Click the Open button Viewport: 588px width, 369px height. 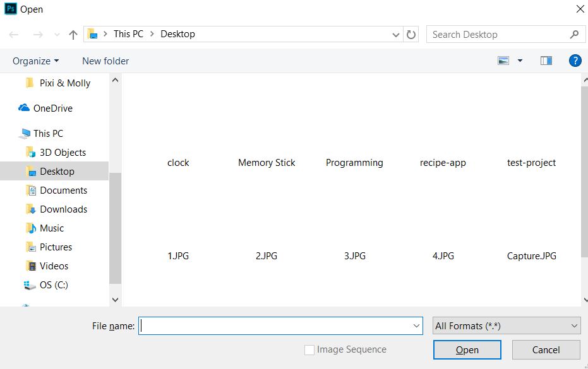tap(467, 349)
